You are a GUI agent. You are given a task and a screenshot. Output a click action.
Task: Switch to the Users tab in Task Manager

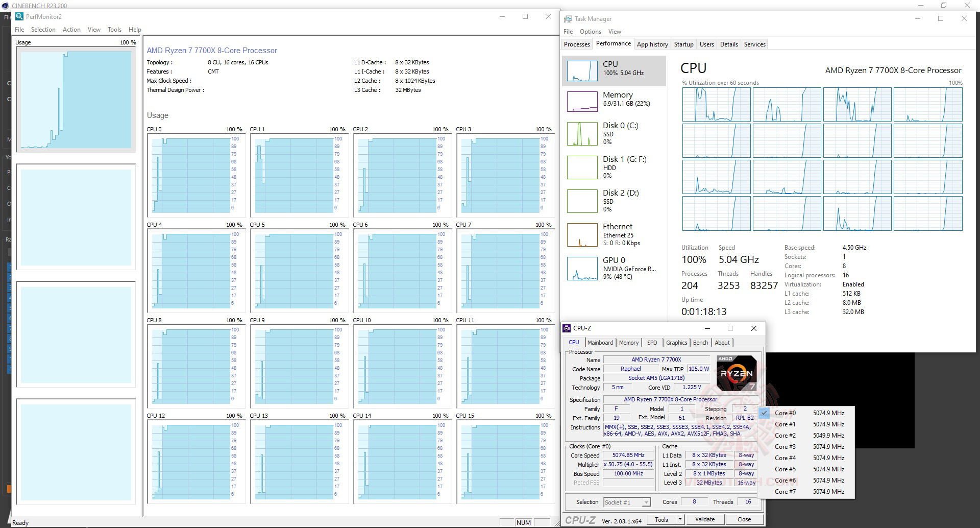pyautogui.click(x=706, y=44)
